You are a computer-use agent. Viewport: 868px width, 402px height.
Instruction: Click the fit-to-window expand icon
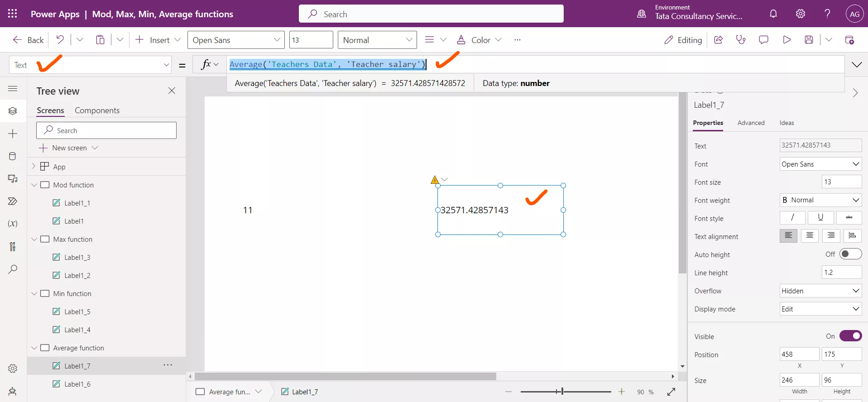click(x=671, y=392)
